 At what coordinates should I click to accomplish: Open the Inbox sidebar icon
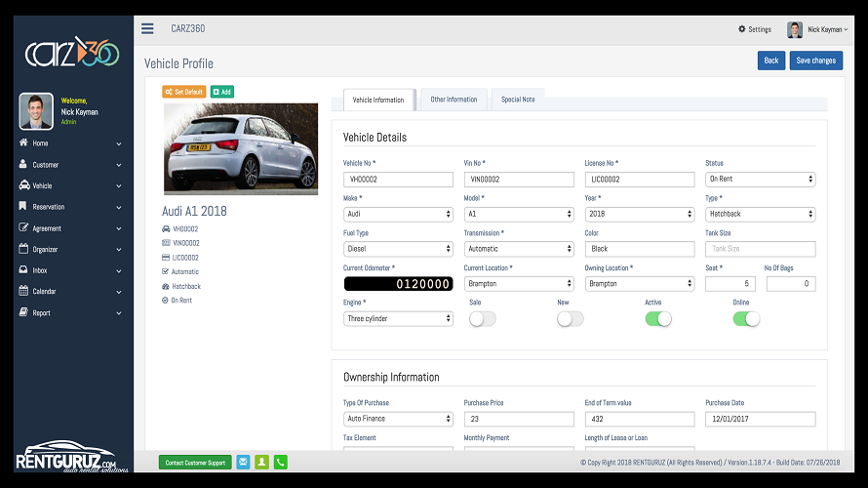point(23,269)
